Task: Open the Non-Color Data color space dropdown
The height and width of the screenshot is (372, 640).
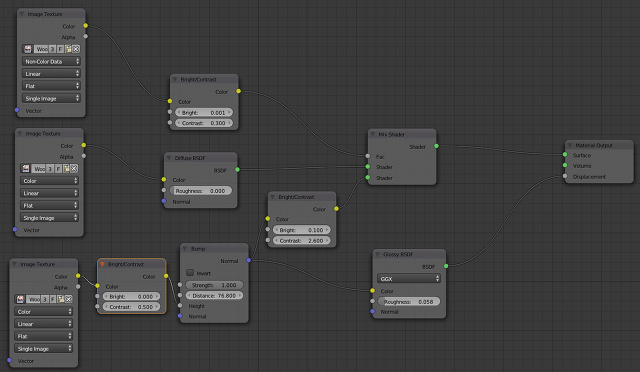Action: (51, 62)
